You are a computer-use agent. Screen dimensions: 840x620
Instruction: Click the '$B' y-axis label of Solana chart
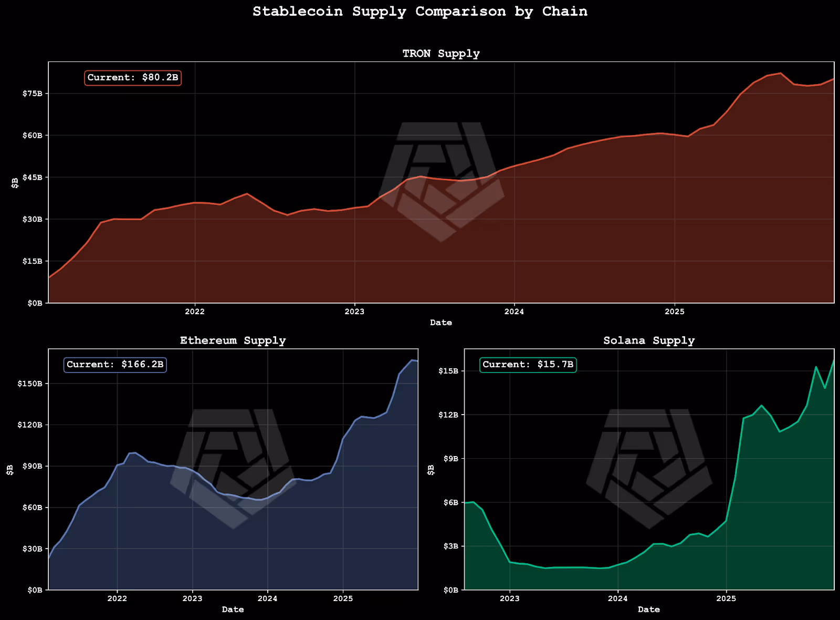pos(431,470)
